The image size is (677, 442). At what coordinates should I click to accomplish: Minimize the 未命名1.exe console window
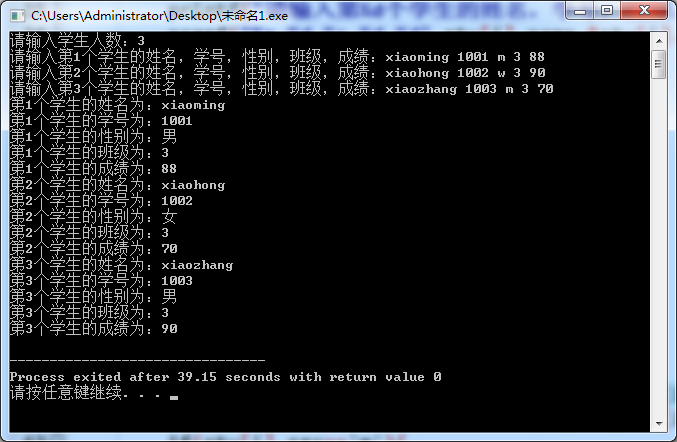coord(580,10)
